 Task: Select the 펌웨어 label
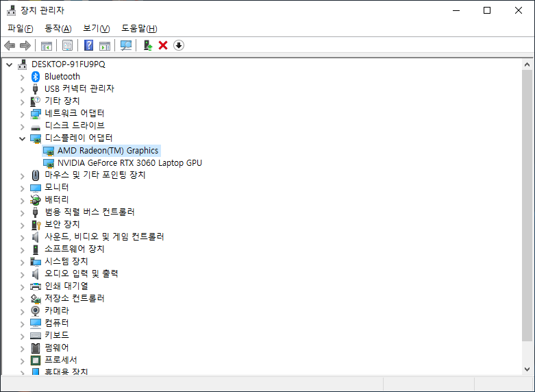pos(57,347)
